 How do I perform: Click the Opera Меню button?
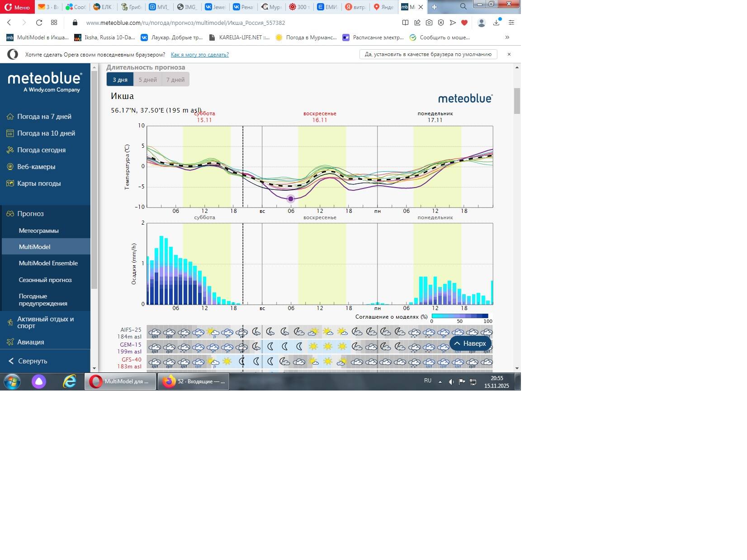tap(17, 7)
